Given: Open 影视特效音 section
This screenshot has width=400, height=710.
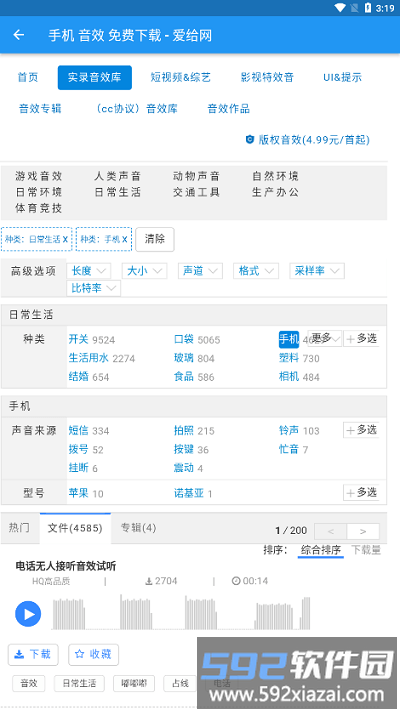Looking at the screenshot, I should [267, 77].
